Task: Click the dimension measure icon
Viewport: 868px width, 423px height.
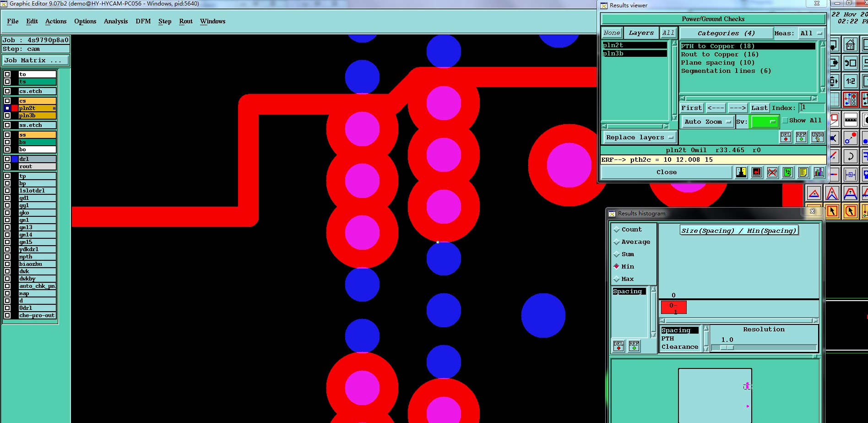Action: tap(850, 174)
